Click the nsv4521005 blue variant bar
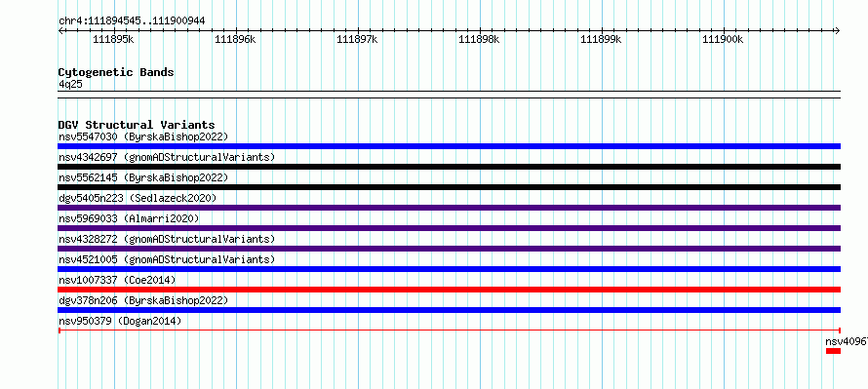 [x=450, y=269]
